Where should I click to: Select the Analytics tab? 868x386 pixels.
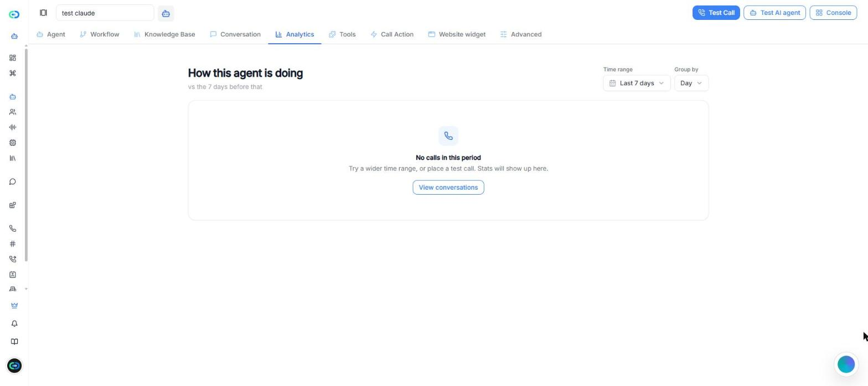[x=294, y=34]
